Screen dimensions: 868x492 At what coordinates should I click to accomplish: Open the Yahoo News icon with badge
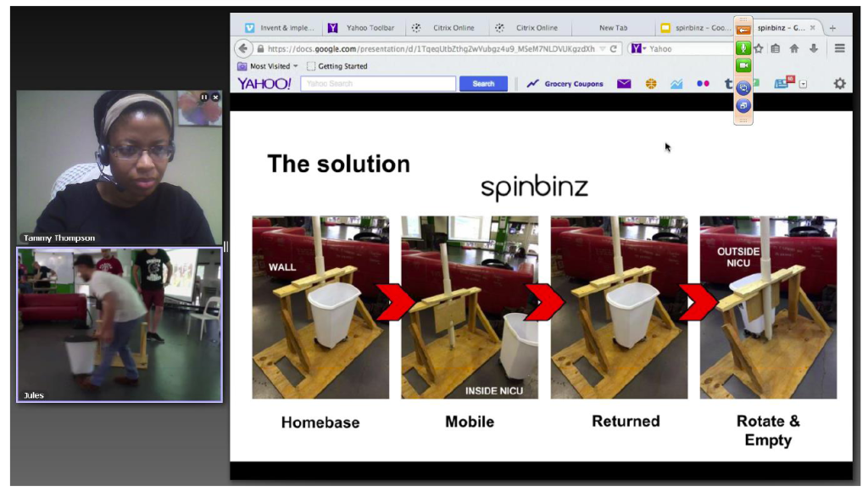(x=783, y=82)
